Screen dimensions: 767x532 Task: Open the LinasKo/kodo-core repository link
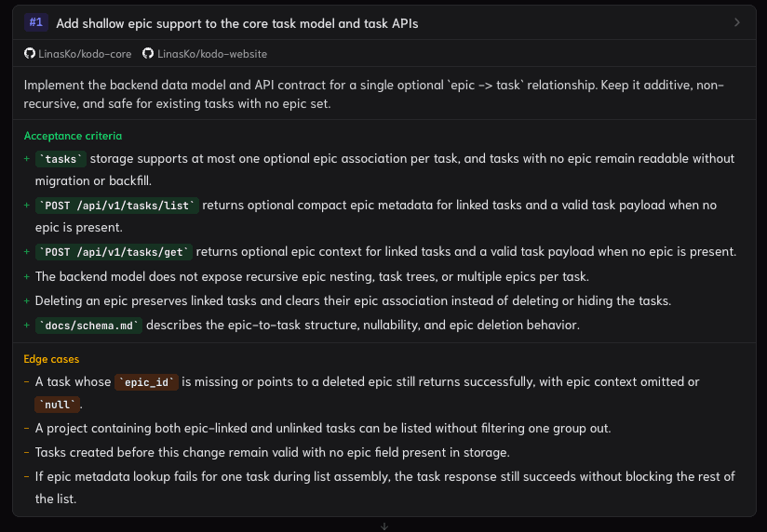tap(85, 54)
